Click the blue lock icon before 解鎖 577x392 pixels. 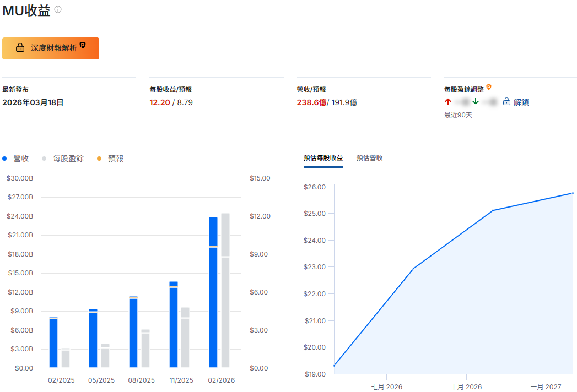[506, 101]
